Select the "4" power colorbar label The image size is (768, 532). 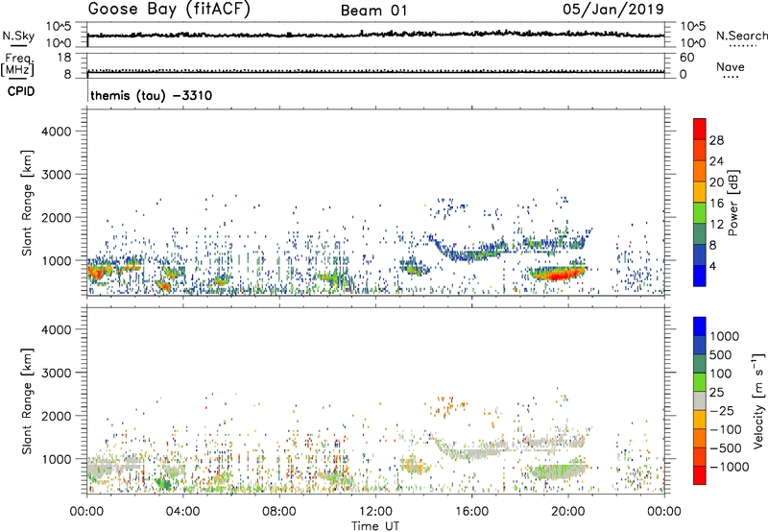pyautogui.click(x=712, y=266)
